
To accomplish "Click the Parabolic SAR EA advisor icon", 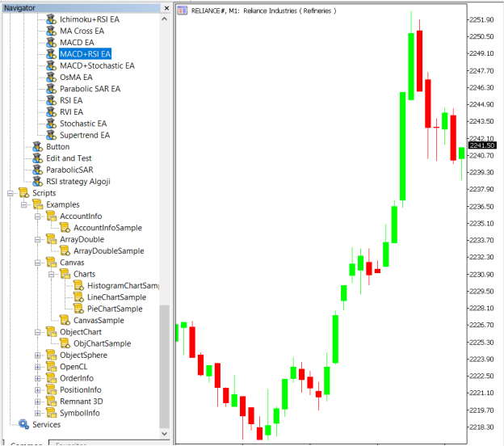I will point(51,89).
